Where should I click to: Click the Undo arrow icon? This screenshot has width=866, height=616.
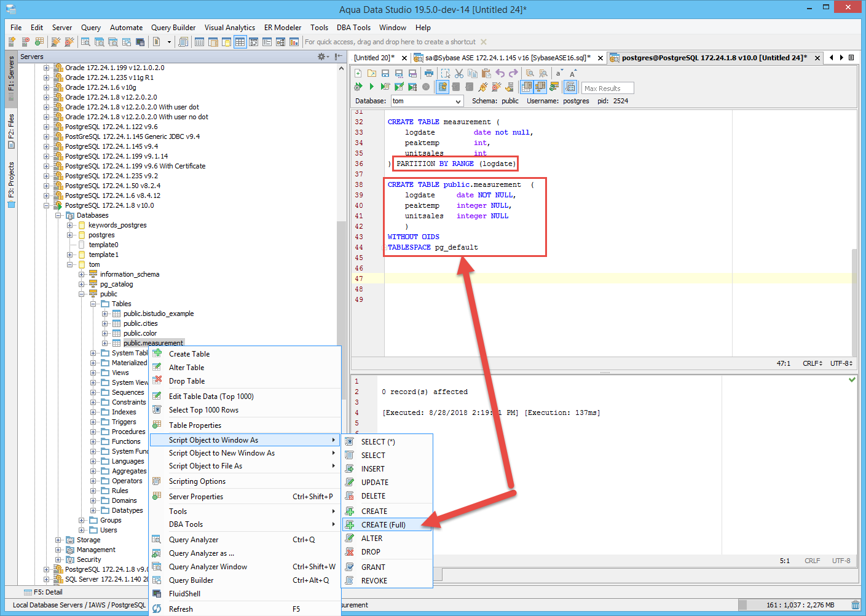pos(500,73)
